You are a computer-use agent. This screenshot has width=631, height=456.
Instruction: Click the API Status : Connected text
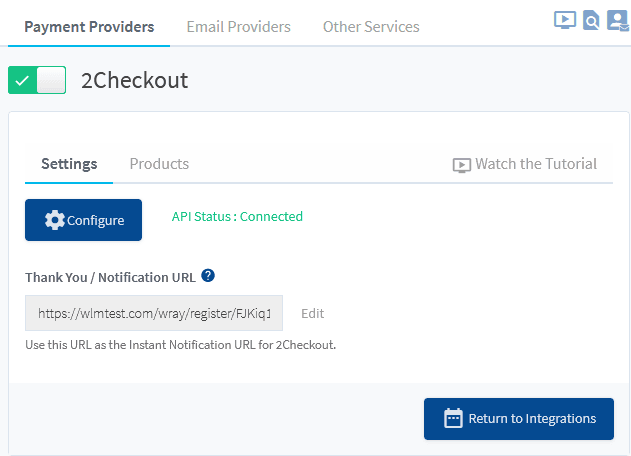coord(237,217)
